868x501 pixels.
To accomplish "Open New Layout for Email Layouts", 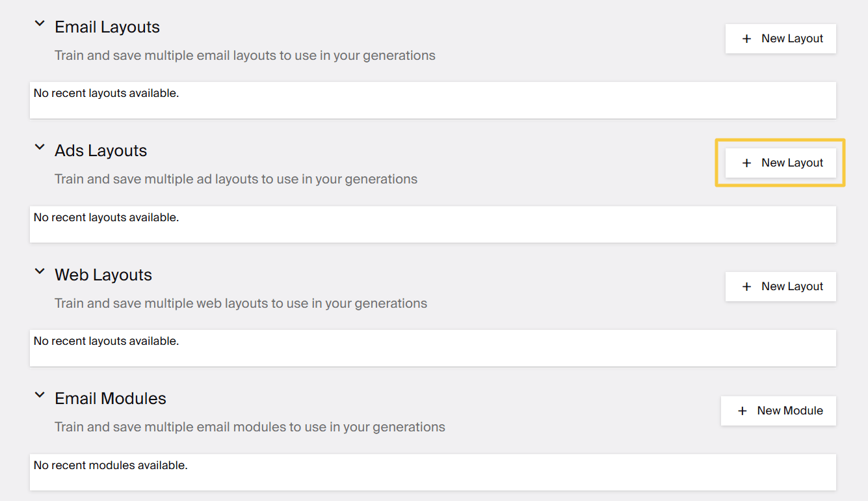I will pyautogui.click(x=780, y=38).
